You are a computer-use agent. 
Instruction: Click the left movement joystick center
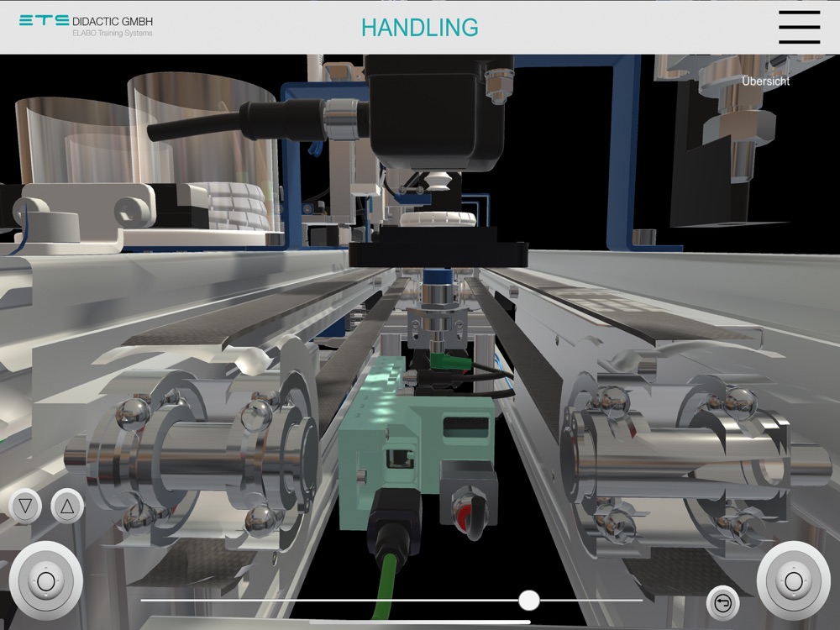tap(45, 580)
